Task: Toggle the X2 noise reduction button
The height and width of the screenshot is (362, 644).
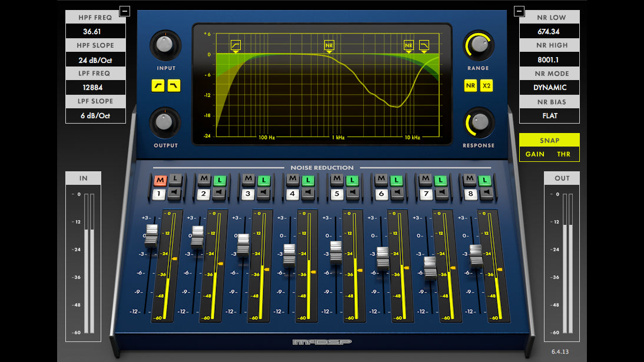Action: (486, 86)
